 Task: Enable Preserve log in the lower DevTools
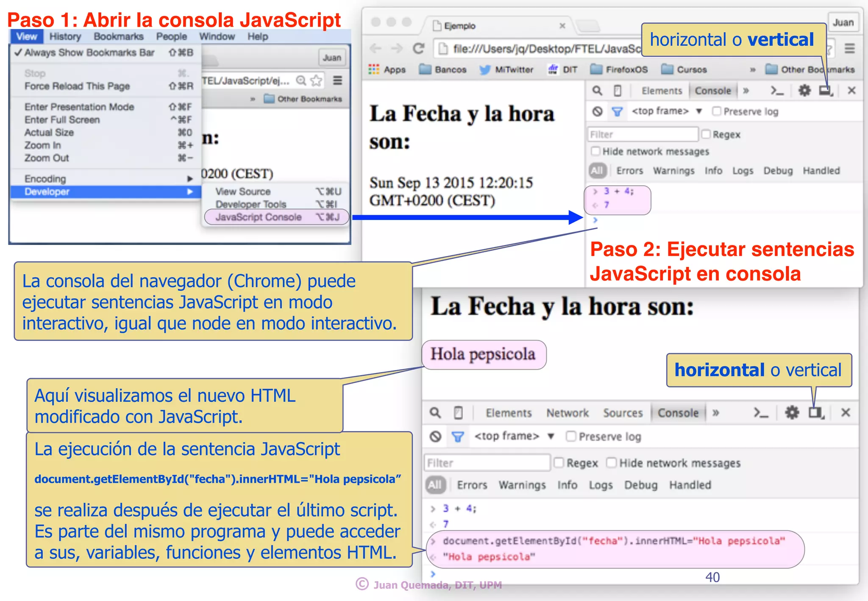point(571,437)
